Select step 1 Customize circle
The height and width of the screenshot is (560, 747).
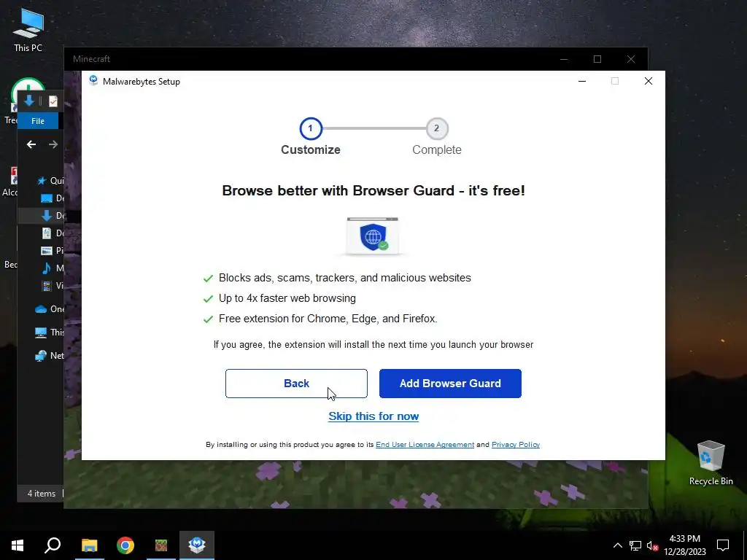coord(311,128)
